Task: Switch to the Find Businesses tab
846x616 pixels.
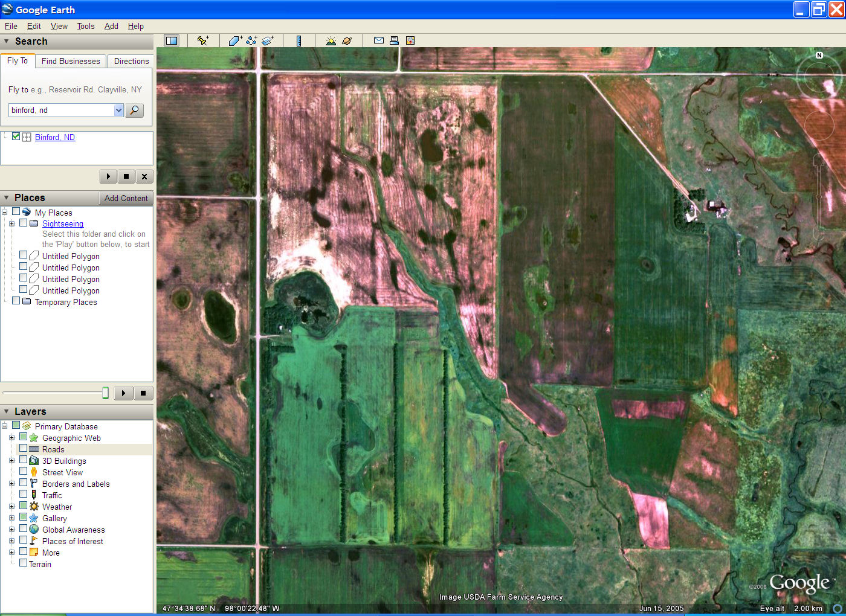Action: point(71,61)
